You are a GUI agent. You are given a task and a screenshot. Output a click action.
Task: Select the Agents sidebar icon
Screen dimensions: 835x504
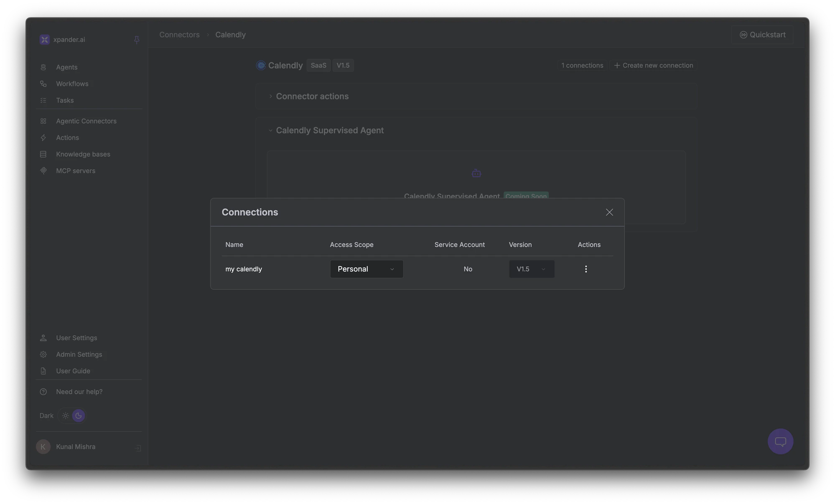44,67
